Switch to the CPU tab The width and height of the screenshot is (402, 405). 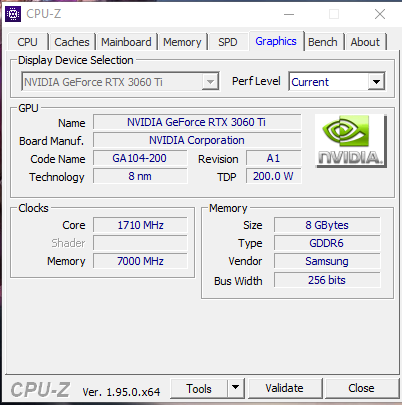(27, 42)
